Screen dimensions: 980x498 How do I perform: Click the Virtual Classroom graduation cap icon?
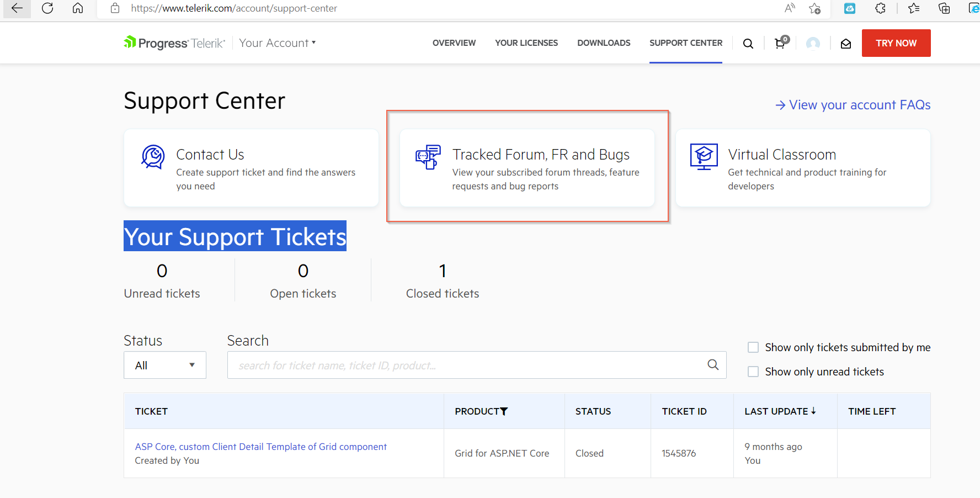point(704,156)
